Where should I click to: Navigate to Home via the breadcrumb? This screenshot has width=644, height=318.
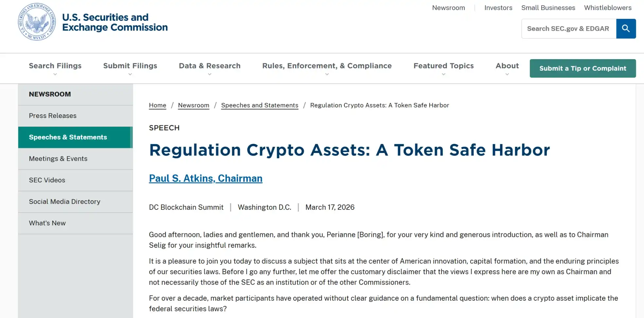click(157, 105)
